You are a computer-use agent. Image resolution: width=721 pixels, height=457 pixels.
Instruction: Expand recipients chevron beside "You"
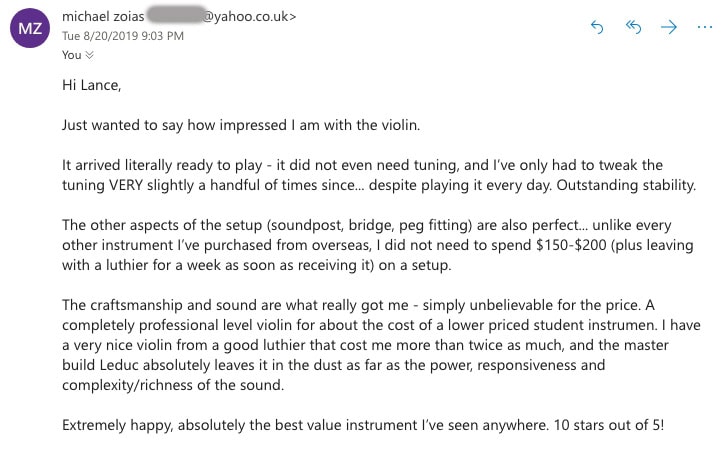pyautogui.click(x=90, y=56)
